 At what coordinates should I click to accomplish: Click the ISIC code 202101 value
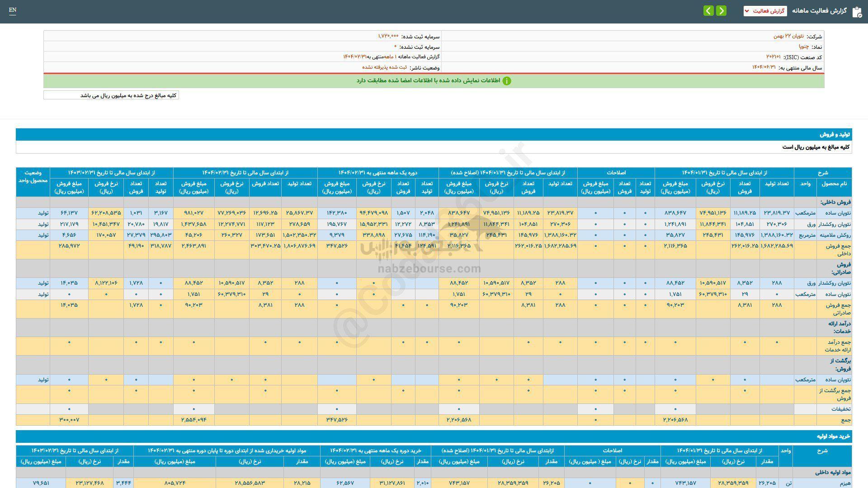click(773, 57)
